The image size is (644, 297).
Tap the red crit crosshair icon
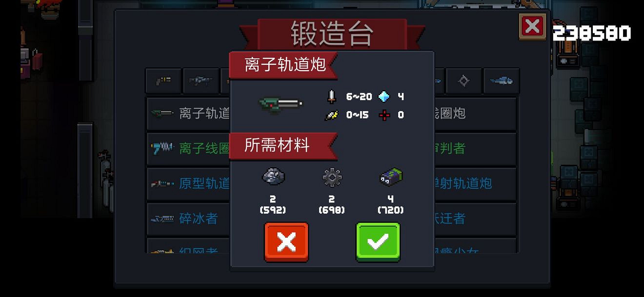[x=385, y=115]
